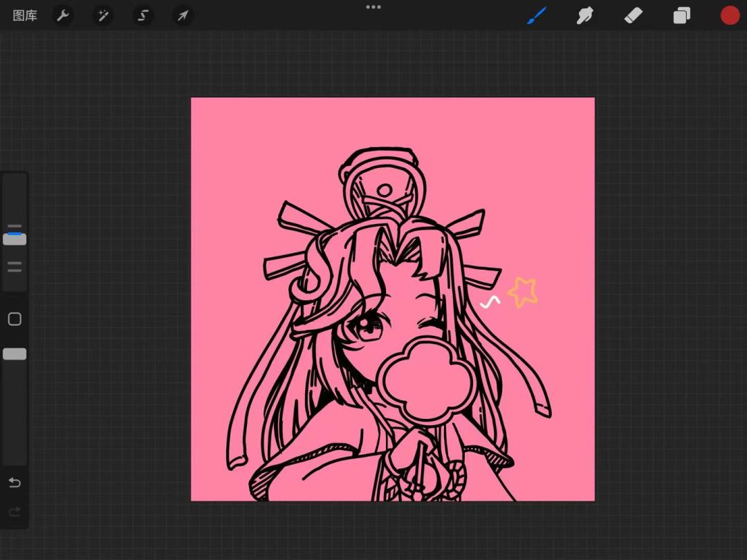Viewport: 747px width, 560px height.
Task: Expand the three-dot menu at top center
Action: click(373, 7)
